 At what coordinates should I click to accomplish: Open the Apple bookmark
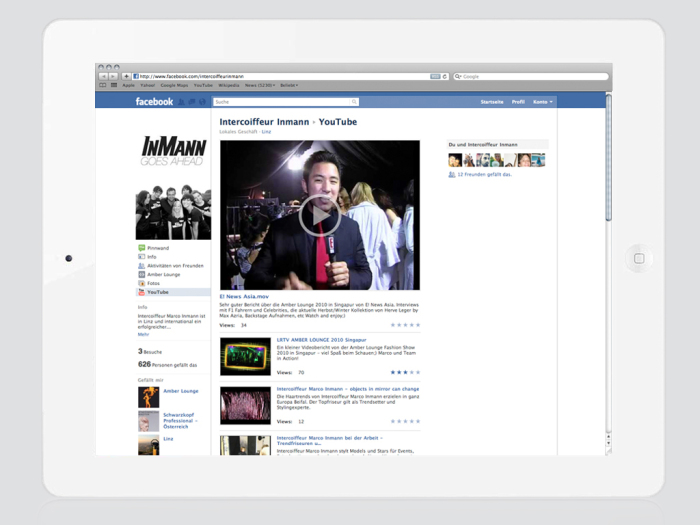129,85
